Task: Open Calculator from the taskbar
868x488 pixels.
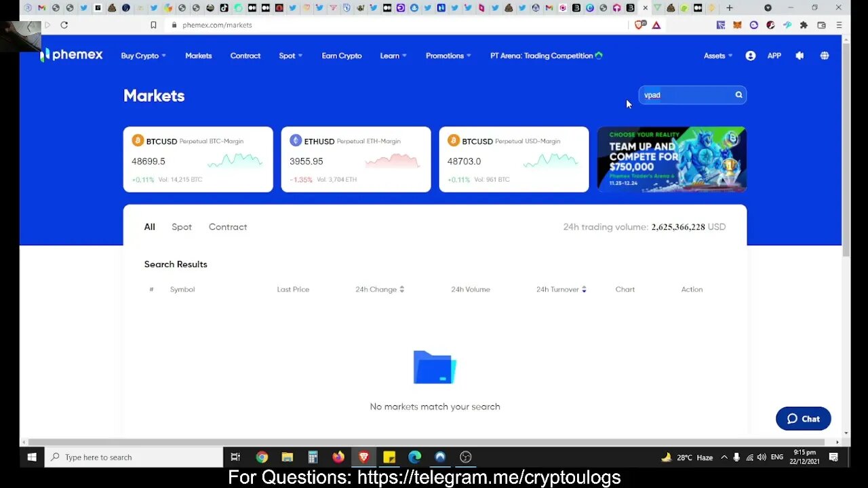Action: pos(313,457)
